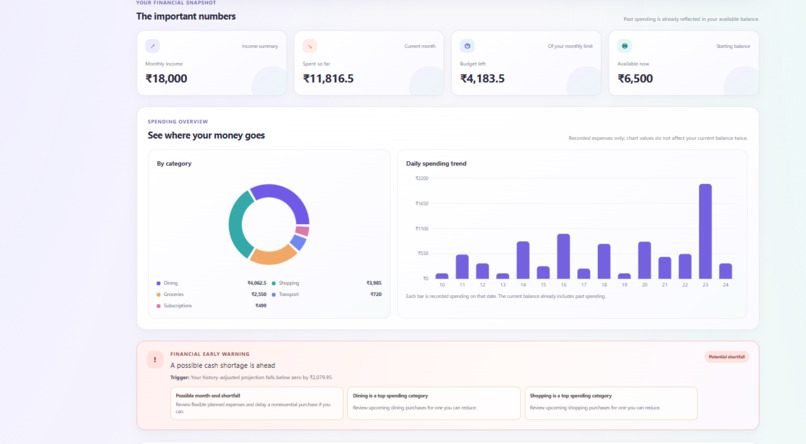Open the Shopping is a top spending category card

click(x=611, y=403)
